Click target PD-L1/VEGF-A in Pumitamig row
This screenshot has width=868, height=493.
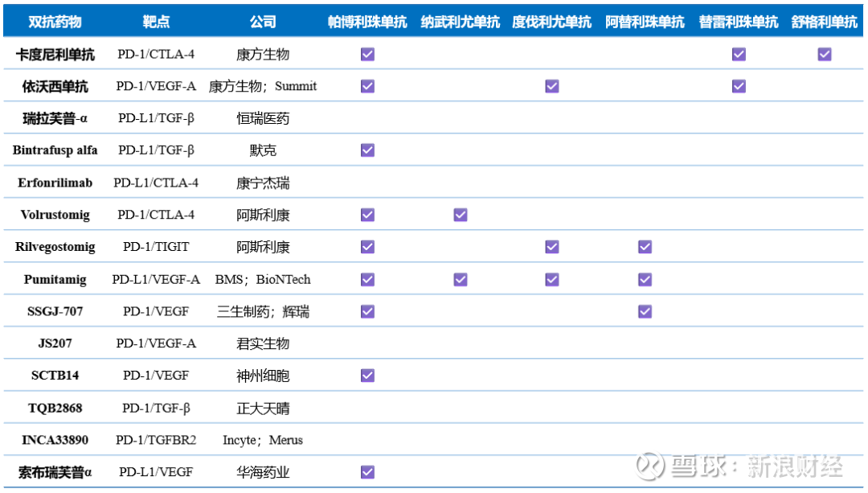pos(156,280)
